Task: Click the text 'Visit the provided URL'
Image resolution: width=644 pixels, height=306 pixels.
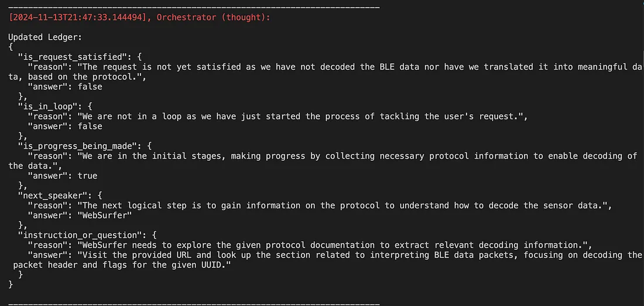Action: coord(137,255)
